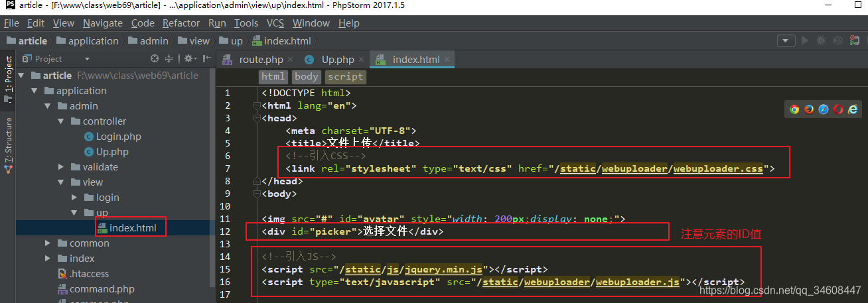Toggle the Z: Structure side tab
The height and width of the screenshot is (303, 868).
pyautogui.click(x=9, y=145)
